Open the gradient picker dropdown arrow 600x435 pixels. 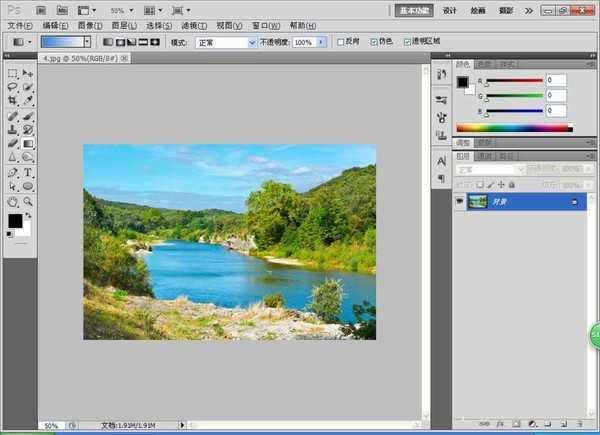(87, 42)
